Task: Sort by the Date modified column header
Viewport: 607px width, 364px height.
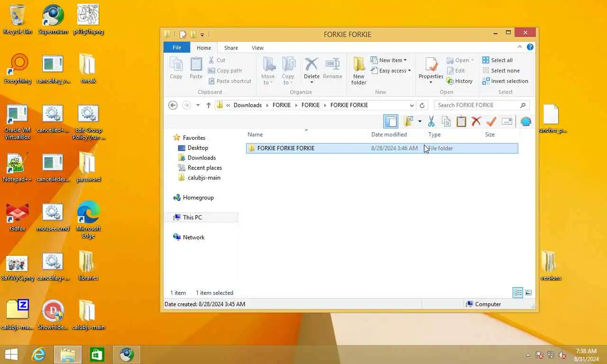Action: pyautogui.click(x=396, y=135)
